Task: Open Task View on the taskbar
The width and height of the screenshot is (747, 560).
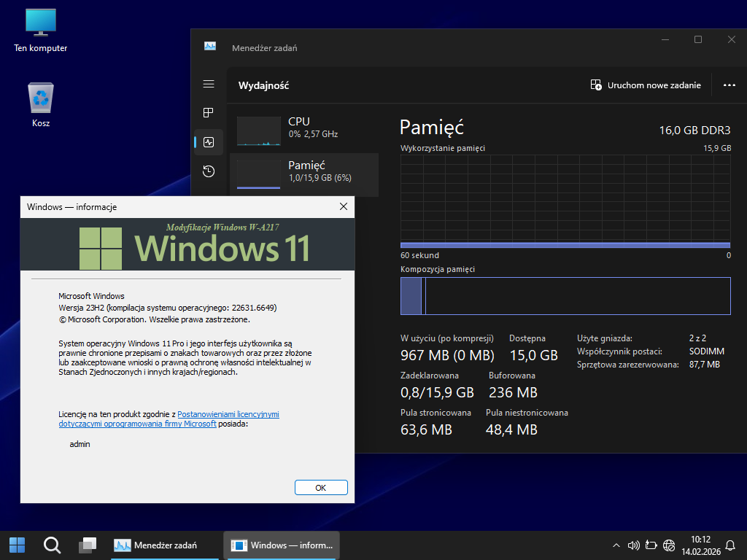Action: coord(88,545)
